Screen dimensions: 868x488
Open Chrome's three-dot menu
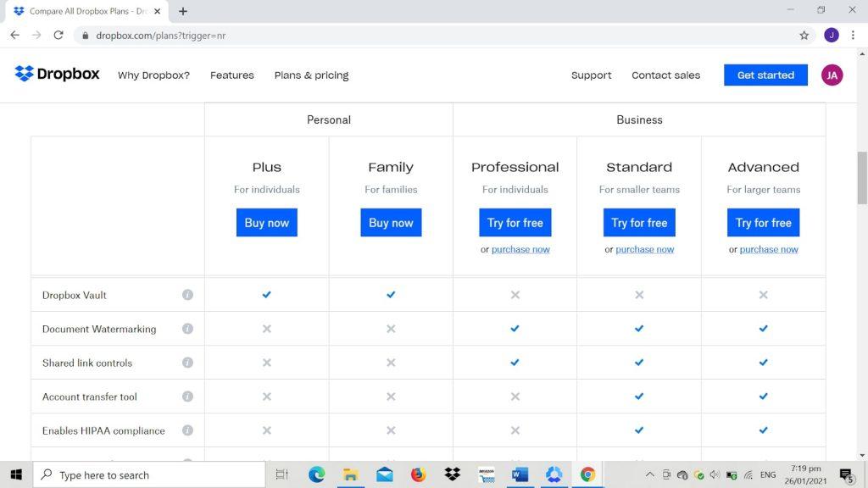tap(853, 36)
